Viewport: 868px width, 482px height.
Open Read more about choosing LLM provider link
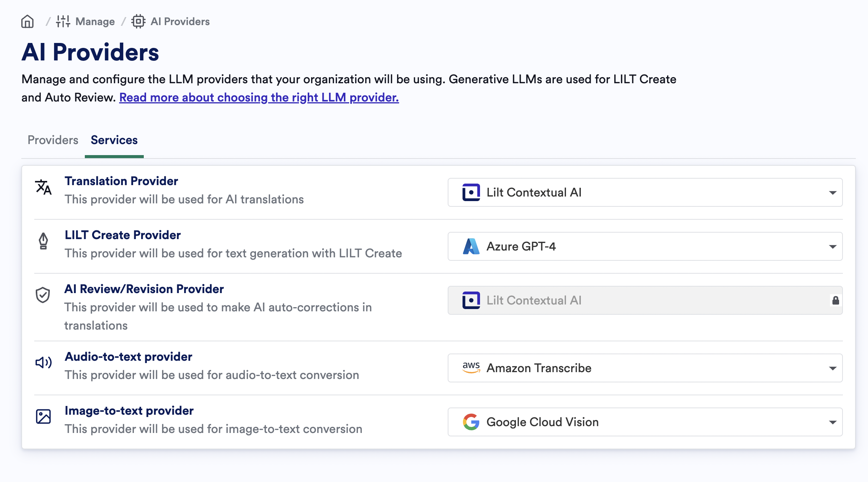(259, 97)
